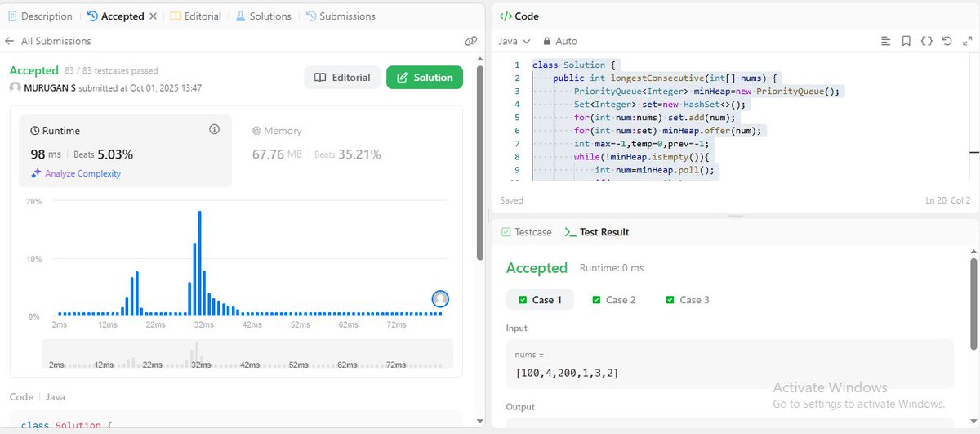The width and height of the screenshot is (980, 434).
Task: Go back to All Submissions
Action: point(48,41)
